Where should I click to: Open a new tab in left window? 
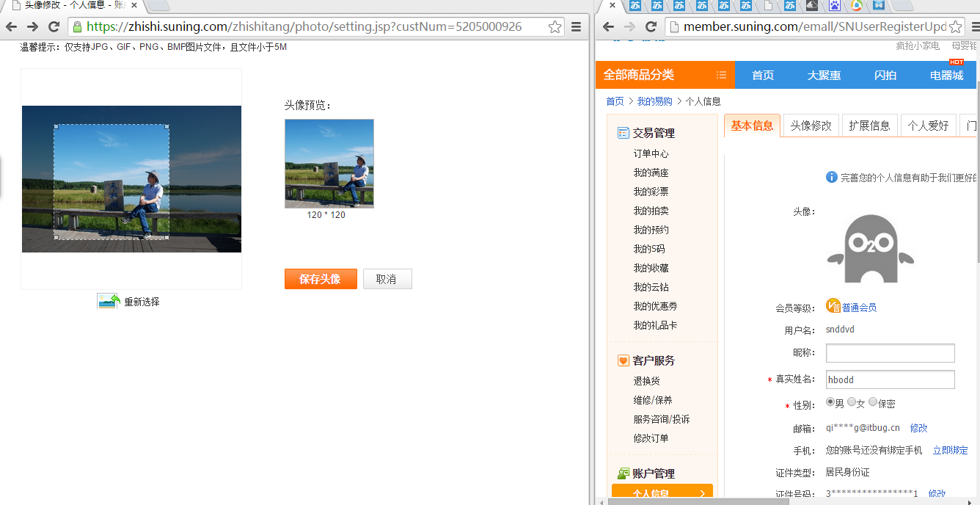point(158,6)
